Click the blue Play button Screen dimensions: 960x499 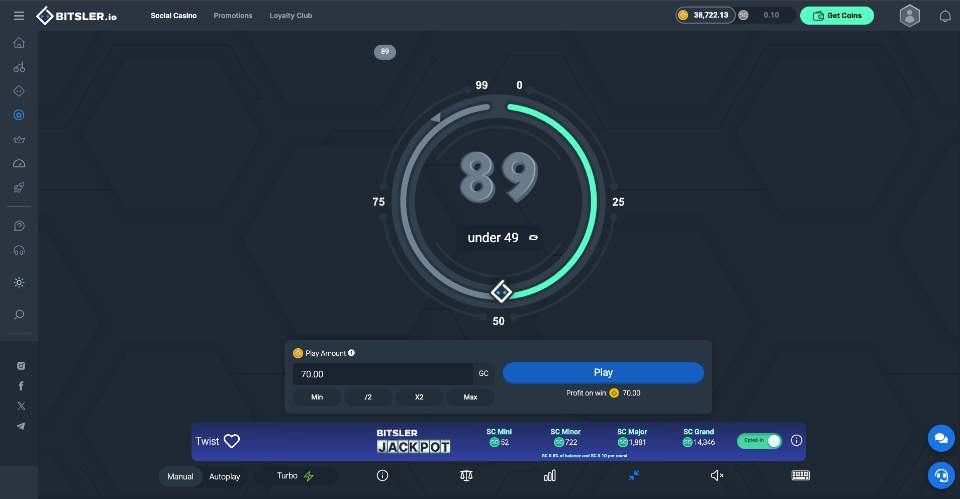pos(603,372)
